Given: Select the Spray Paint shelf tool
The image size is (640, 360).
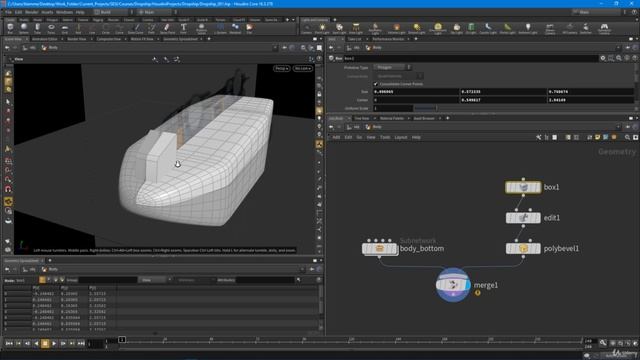Looking at the screenshot, I should click(x=167, y=28).
